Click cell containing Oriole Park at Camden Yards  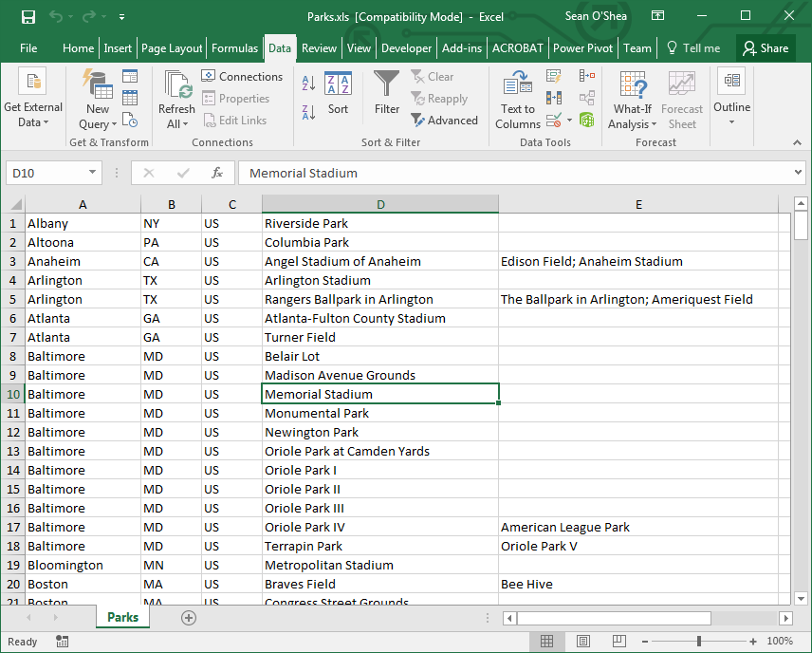(x=380, y=452)
